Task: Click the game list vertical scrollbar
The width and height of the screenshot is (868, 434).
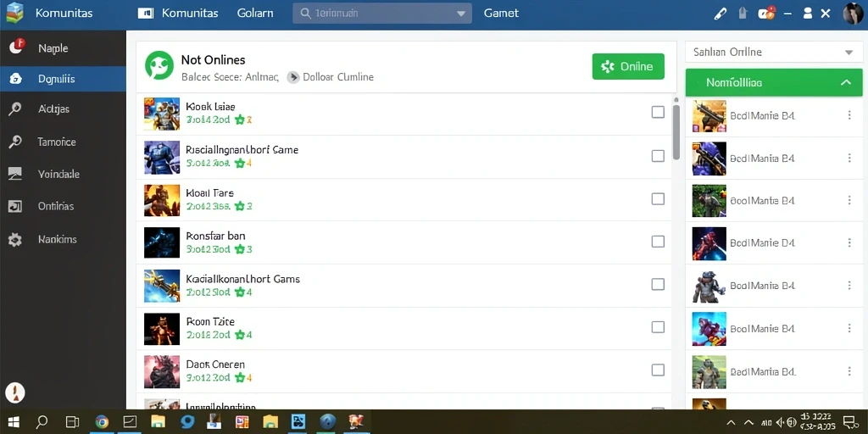Action: click(676, 131)
